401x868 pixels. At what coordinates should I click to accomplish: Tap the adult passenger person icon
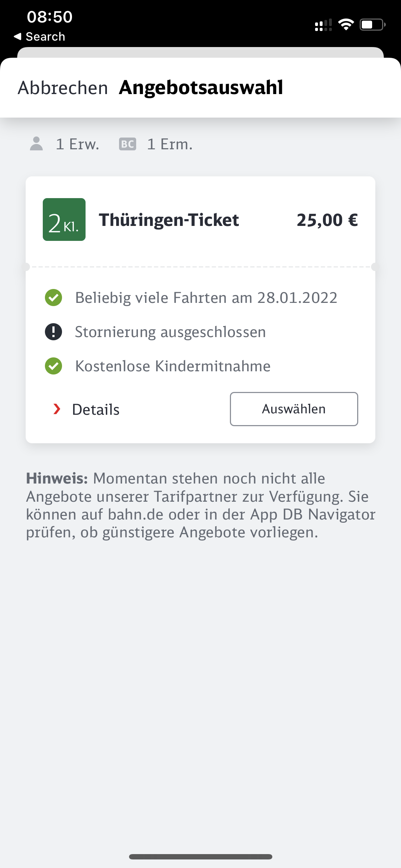tap(36, 144)
